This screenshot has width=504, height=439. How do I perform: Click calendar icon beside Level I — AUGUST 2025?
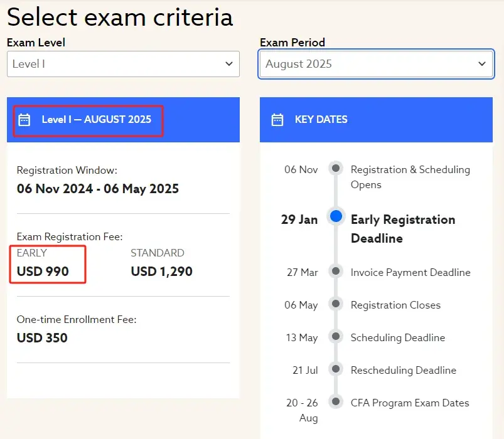click(x=24, y=120)
